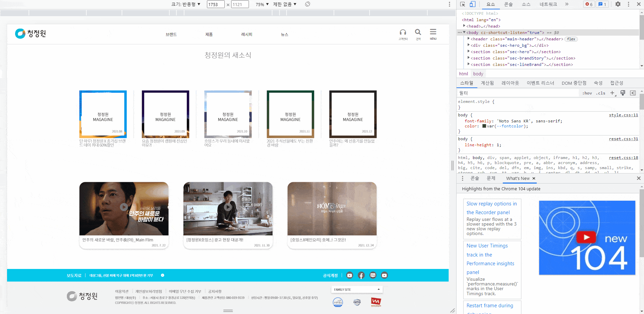This screenshot has width=644, height=314.
Task: Add new style rule plus icon
Action: tap(613, 93)
